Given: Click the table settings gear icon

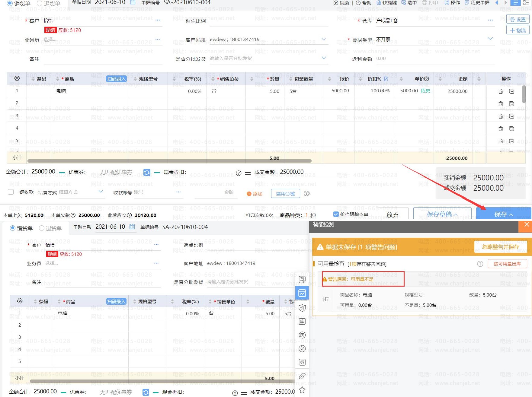Looking at the screenshot, I should (17, 78).
